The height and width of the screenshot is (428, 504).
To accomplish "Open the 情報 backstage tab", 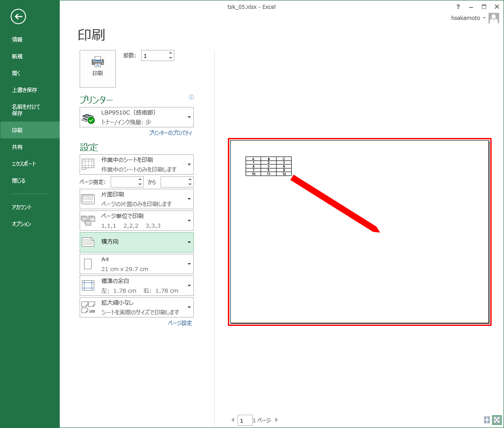I will (17, 39).
